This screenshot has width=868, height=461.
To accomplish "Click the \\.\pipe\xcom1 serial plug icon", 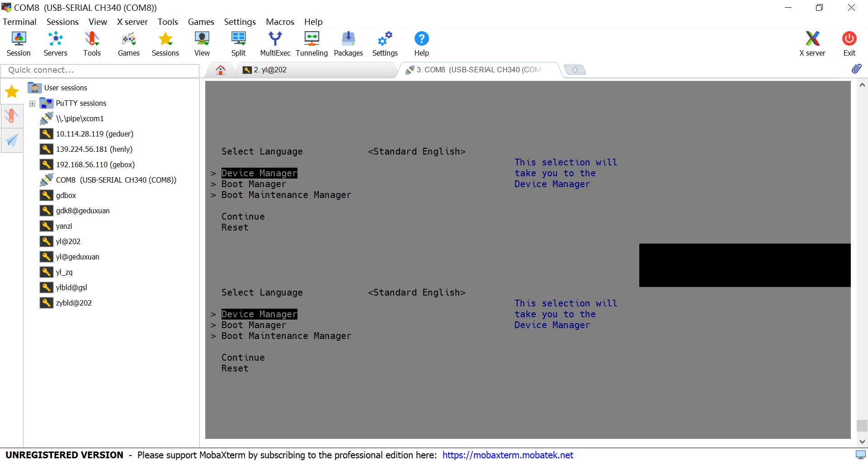I will click(x=46, y=118).
